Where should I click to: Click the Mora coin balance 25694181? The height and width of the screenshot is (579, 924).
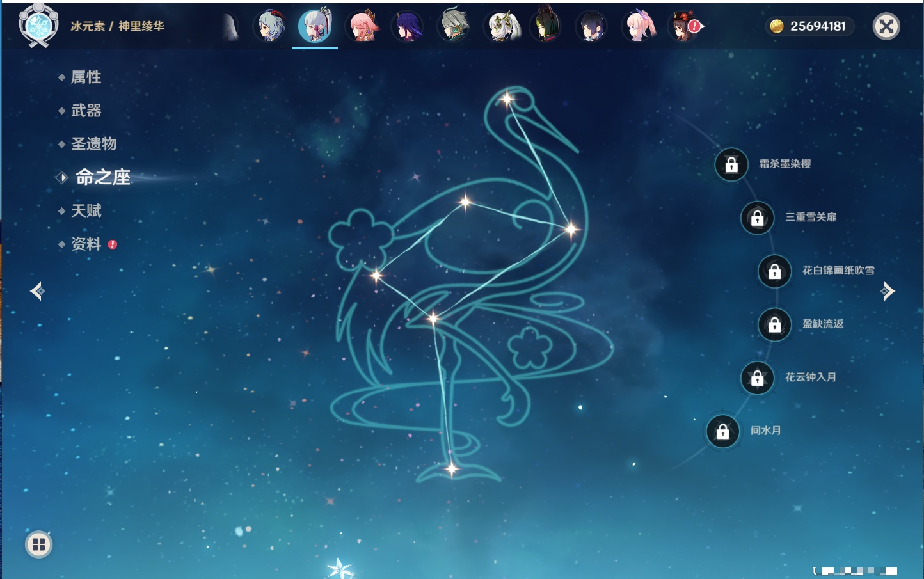(x=809, y=26)
